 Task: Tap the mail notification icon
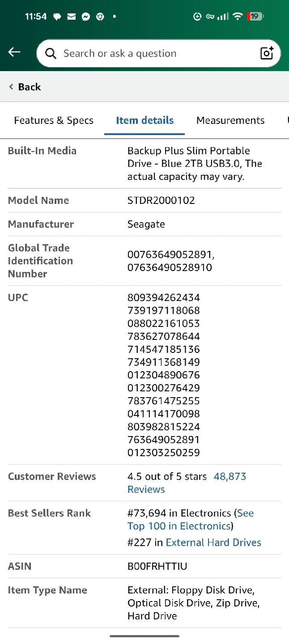click(x=71, y=17)
